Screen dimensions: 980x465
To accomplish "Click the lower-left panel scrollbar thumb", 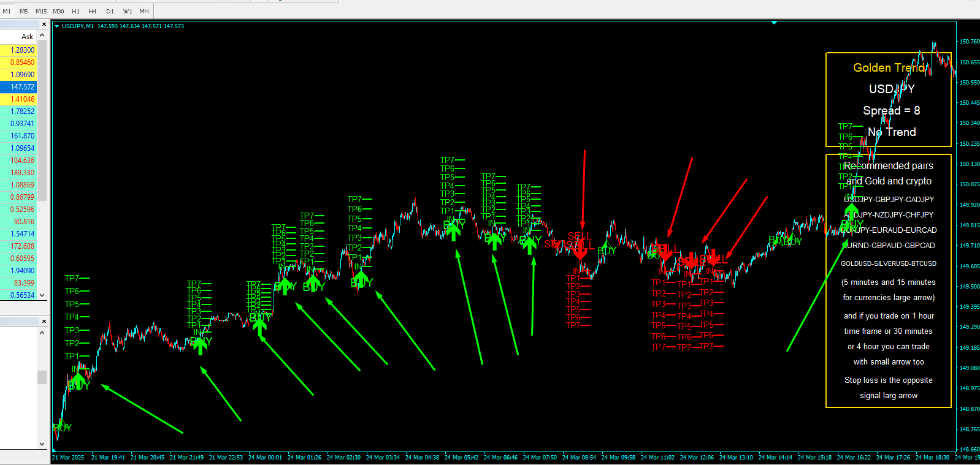I will pos(42,377).
